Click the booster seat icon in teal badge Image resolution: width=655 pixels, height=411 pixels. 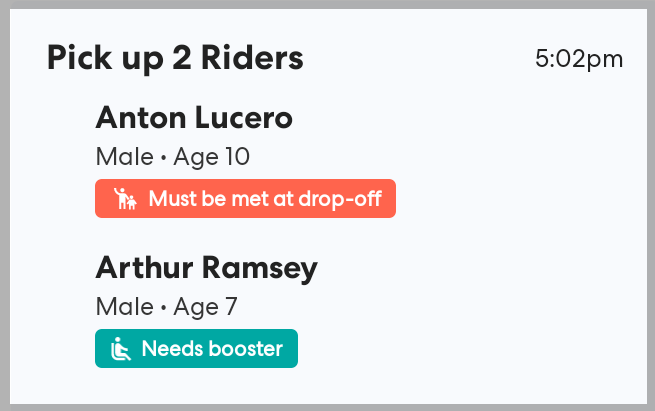click(121, 349)
